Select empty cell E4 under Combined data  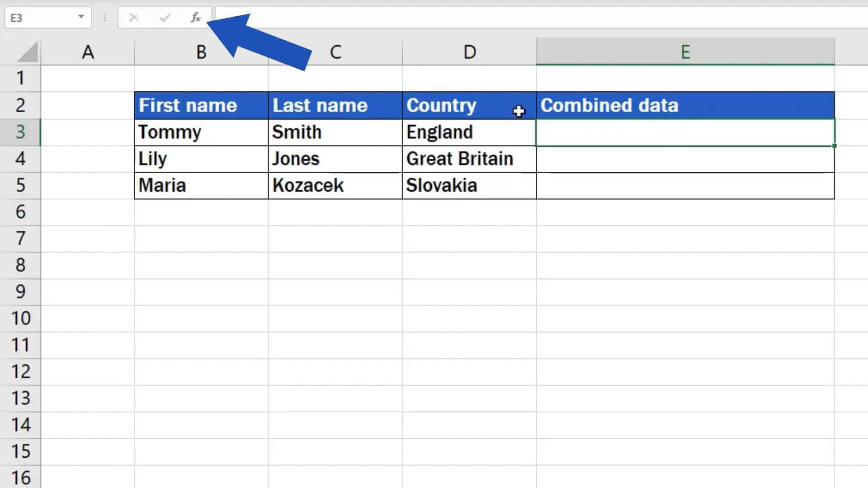click(685, 159)
